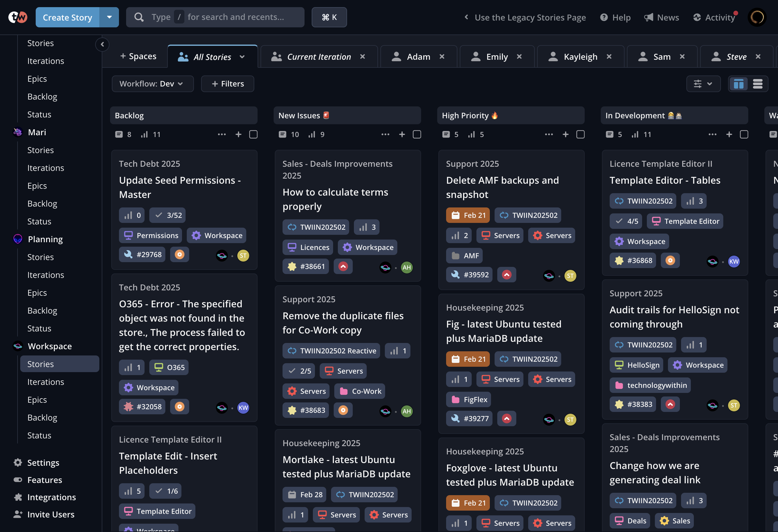Image resolution: width=778 pixels, height=532 pixels.
Task: Open Kayleigh's tab
Action: pos(580,57)
